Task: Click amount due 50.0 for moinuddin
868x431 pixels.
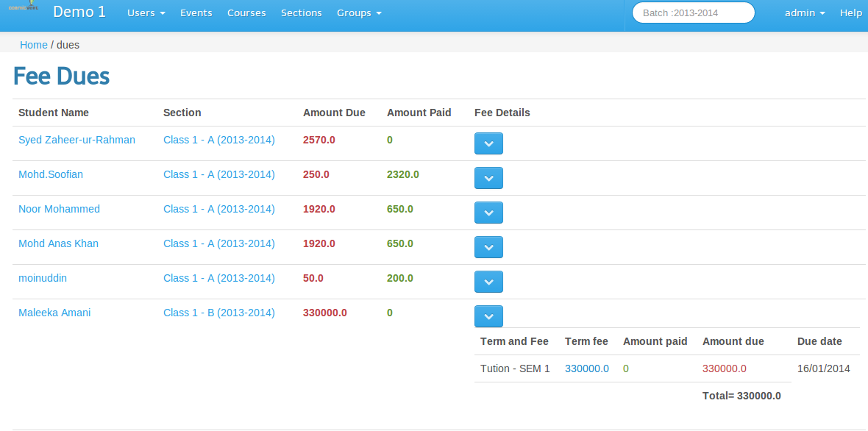Action: 313,278
